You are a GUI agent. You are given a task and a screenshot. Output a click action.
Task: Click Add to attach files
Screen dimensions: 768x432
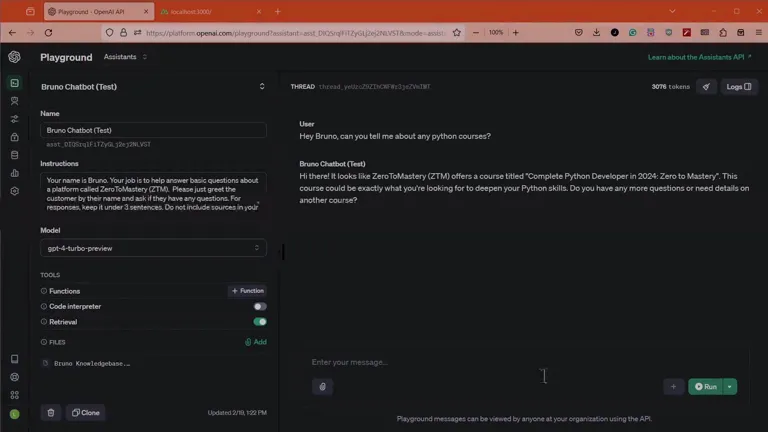click(256, 342)
